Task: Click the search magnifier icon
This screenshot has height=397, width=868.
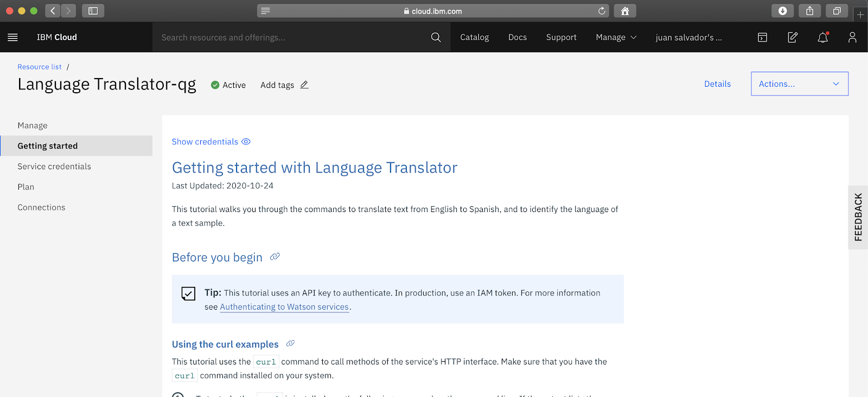Action: coord(436,37)
